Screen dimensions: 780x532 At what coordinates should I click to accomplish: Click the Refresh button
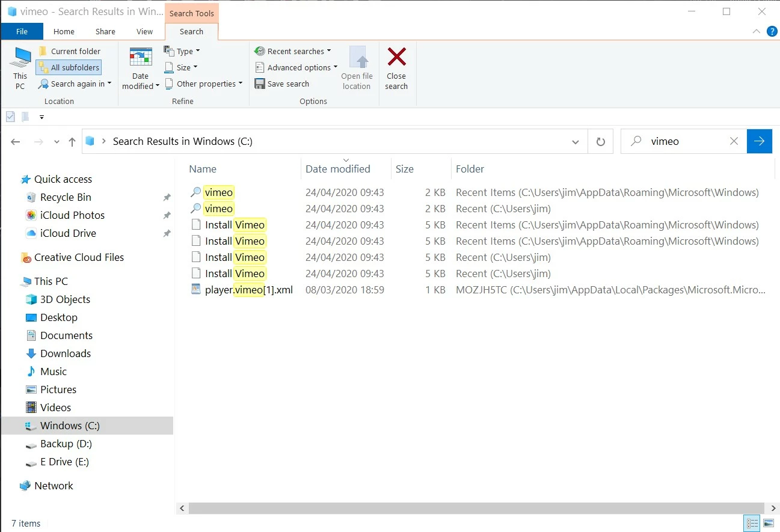pos(600,142)
